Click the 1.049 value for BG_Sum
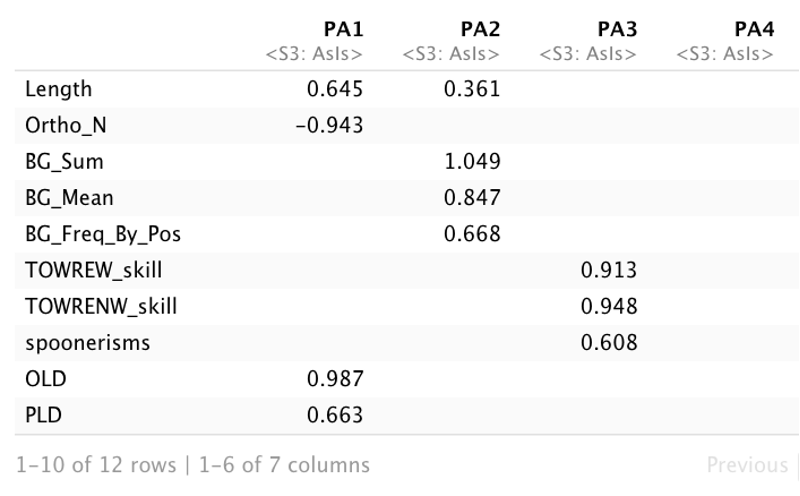The image size is (800, 496). [472, 162]
